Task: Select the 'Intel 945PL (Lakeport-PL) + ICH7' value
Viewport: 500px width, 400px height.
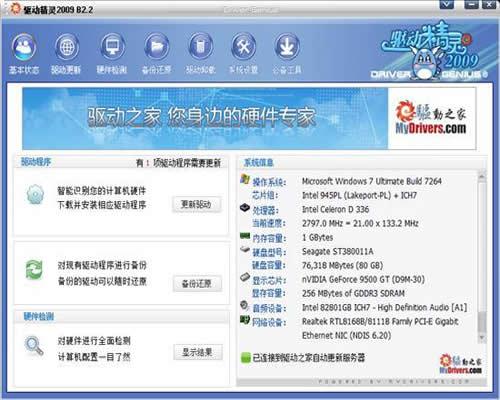Action: [359, 195]
